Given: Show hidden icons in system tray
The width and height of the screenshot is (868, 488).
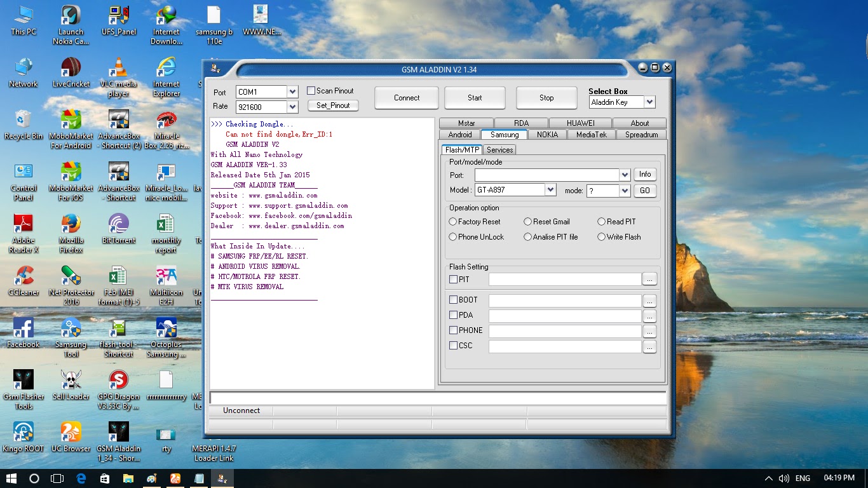Looking at the screenshot, I should click(x=769, y=478).
